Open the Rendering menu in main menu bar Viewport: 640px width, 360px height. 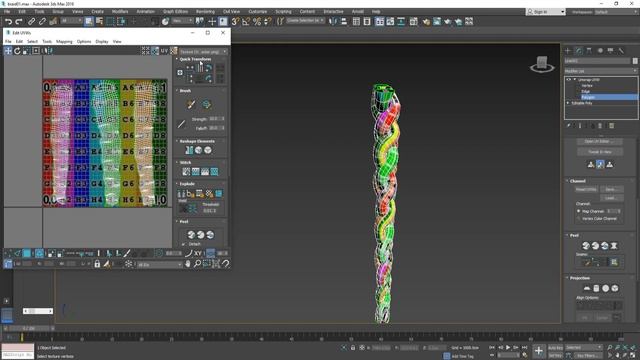(205, 11)
